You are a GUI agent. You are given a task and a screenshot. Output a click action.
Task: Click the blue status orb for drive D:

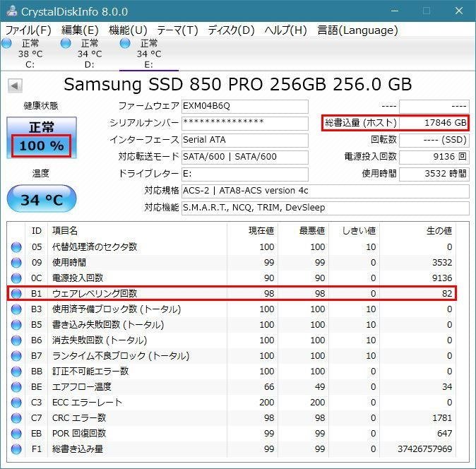point(66,43)
